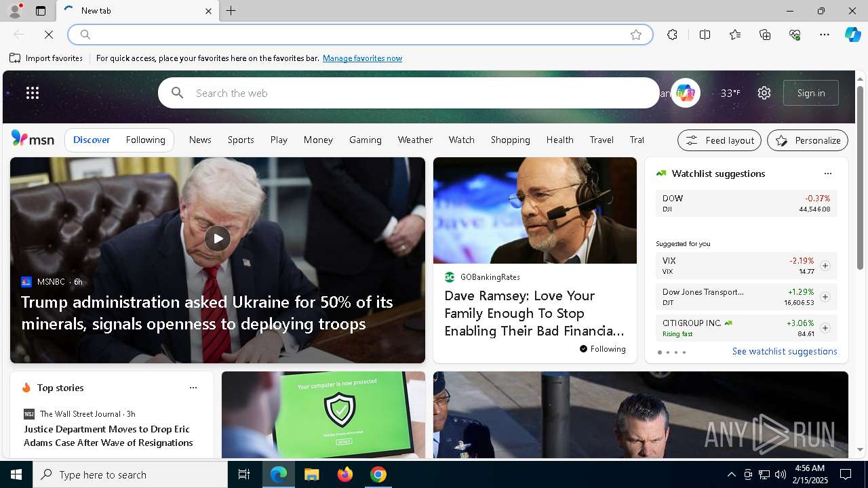Add this page to favorites with the star
The height and width of the screenshot is (488, 868).
pos(636,35)
